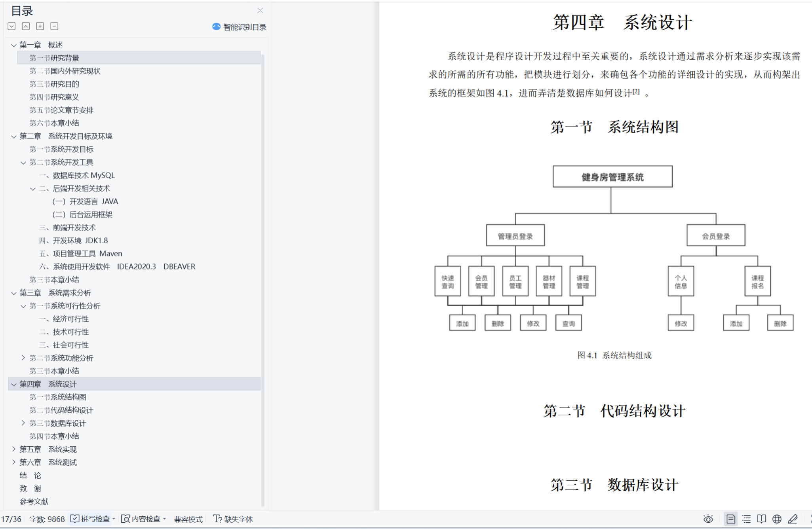Click 智能识别目录 button
Image resolution: width=812 pixels, height=529 pixels.
240,27
